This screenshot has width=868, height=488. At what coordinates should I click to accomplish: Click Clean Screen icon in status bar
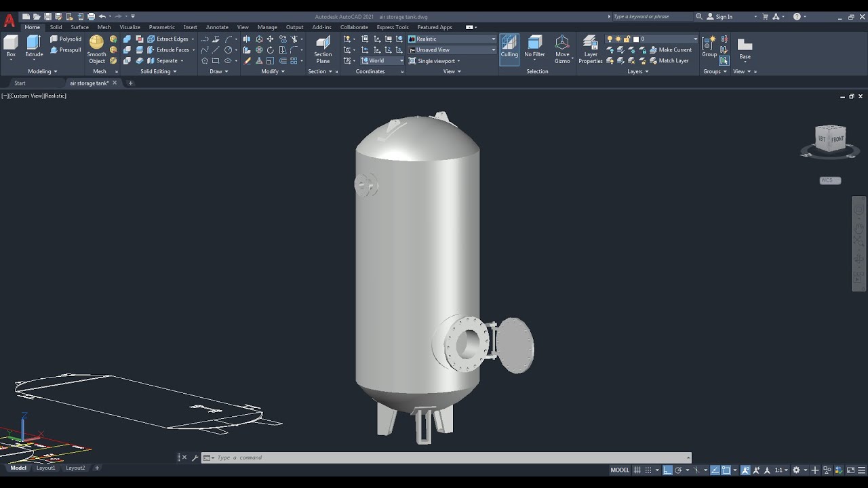850,470
